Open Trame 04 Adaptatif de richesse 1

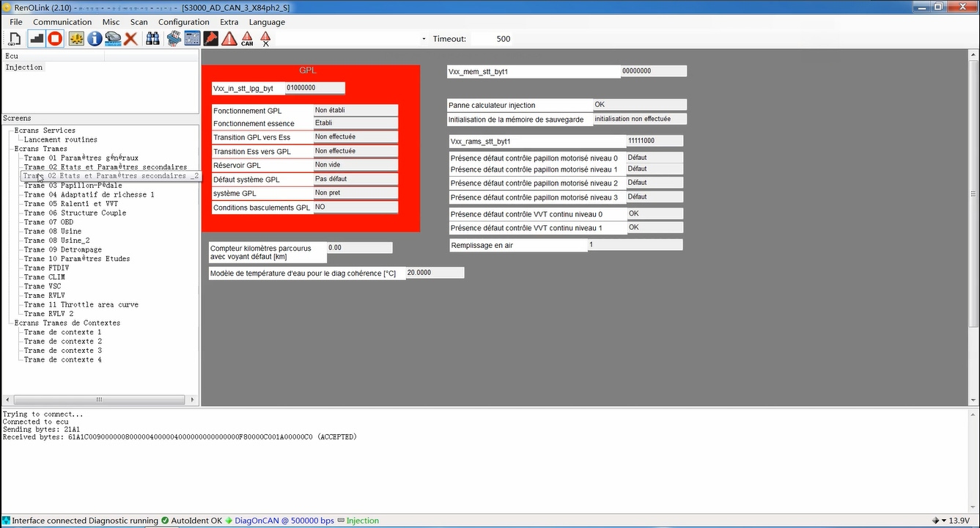tap(89, 194)
